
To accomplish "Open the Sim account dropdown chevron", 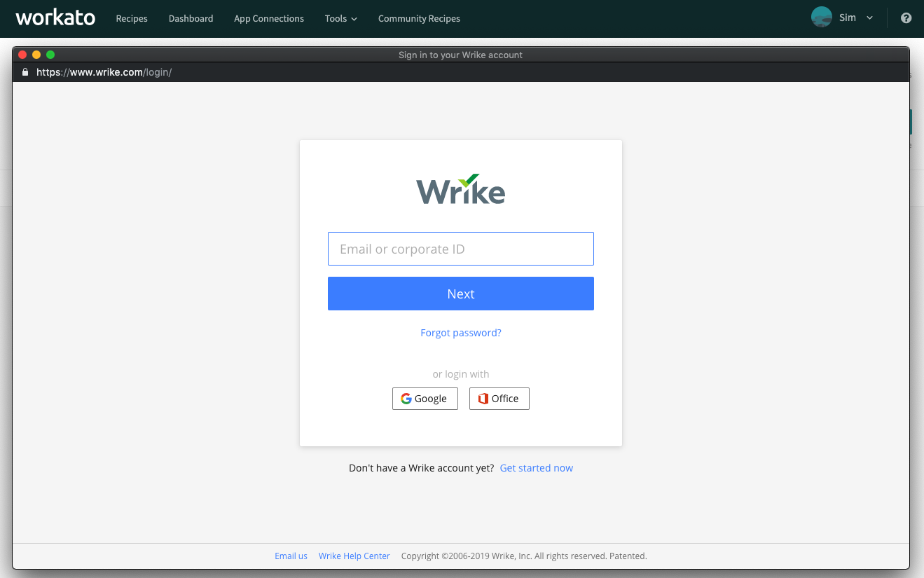I will pyautogui.click(x=869, y=18).
